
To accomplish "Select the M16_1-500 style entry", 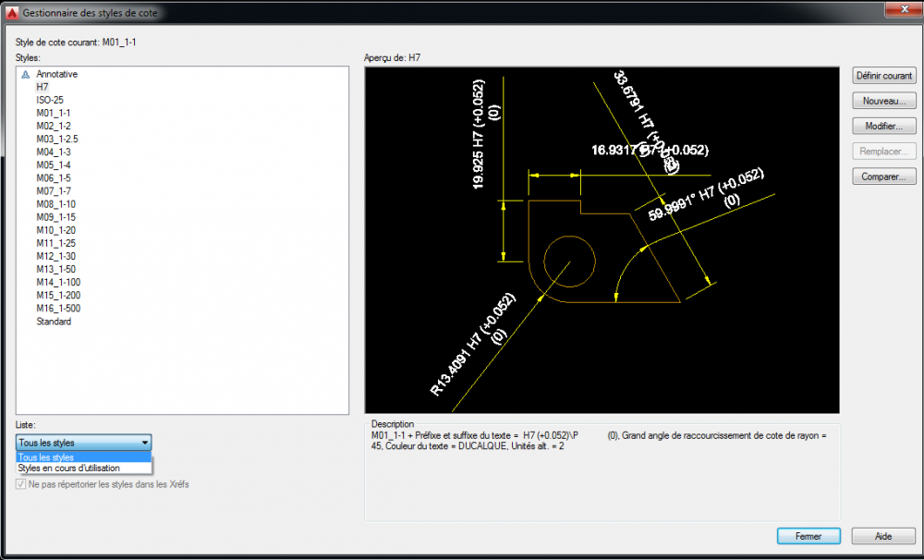I will pyautogui.click(x=58, y=309).
